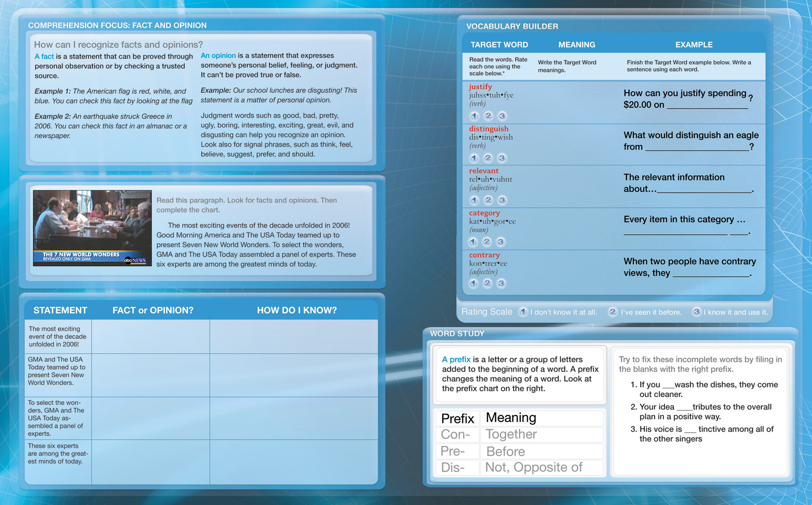Click How Do I Know cell for 'panel of experts' row
The height and width of the screenshot is (505, 812).
(x=294, y=418)
